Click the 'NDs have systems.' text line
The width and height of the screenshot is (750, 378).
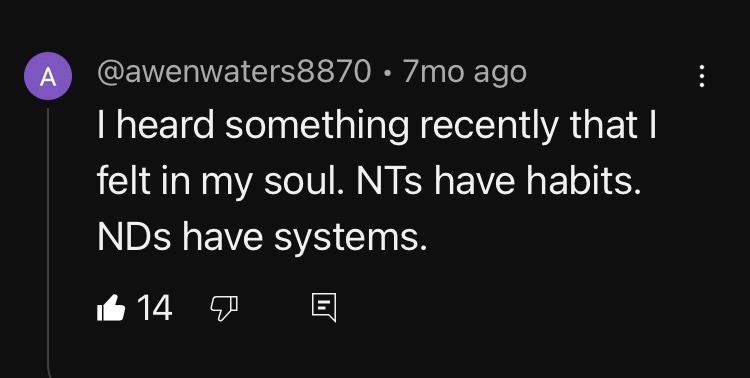(262, 239)
